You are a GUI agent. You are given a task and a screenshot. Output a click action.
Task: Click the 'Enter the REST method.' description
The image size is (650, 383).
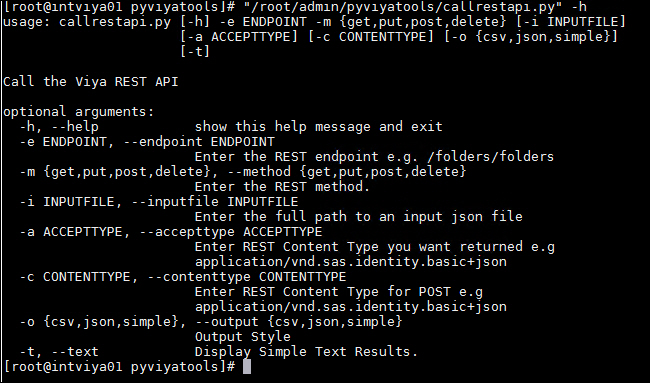click(282, 187)
